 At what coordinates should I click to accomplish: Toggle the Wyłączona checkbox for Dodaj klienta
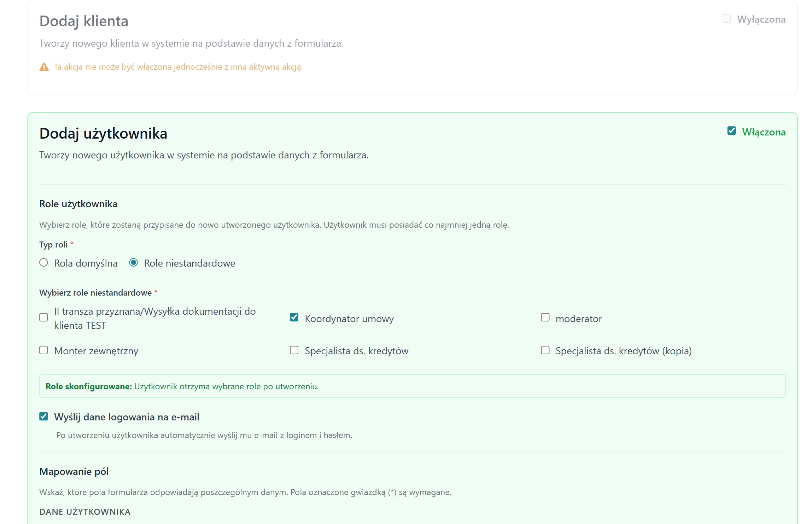tap(726, 19)
